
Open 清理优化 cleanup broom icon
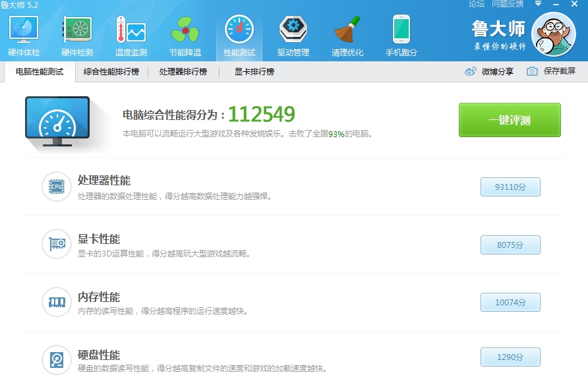click(347, 29)
